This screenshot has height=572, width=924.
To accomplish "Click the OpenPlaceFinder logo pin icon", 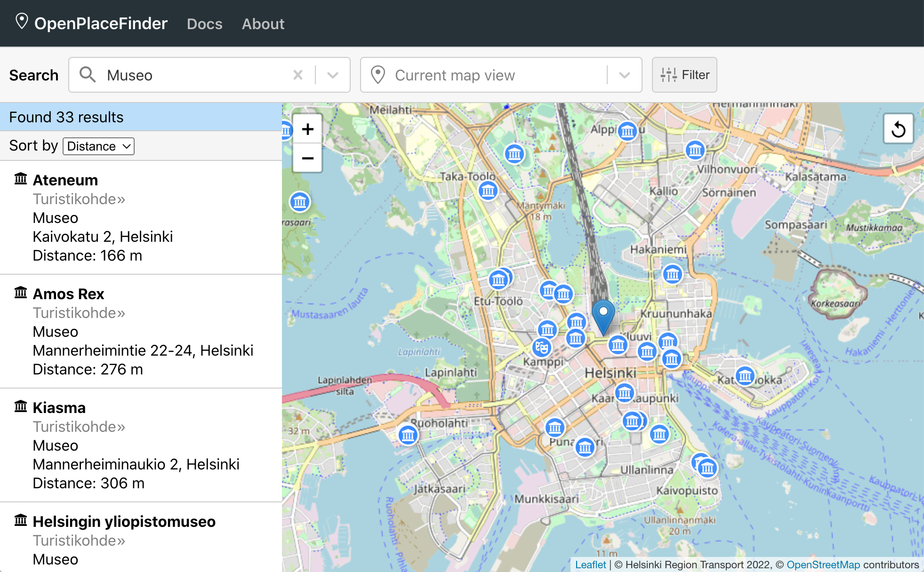I will (22, 21).
